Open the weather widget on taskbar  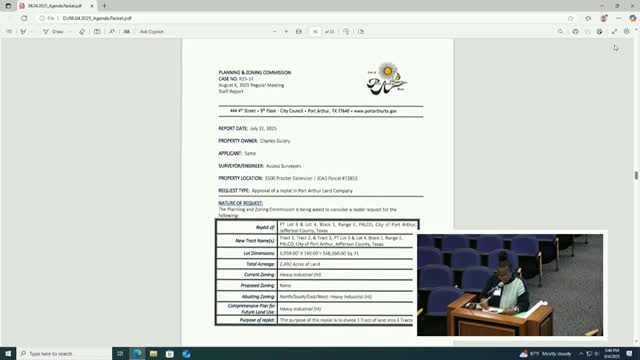[x=545, y=353]
